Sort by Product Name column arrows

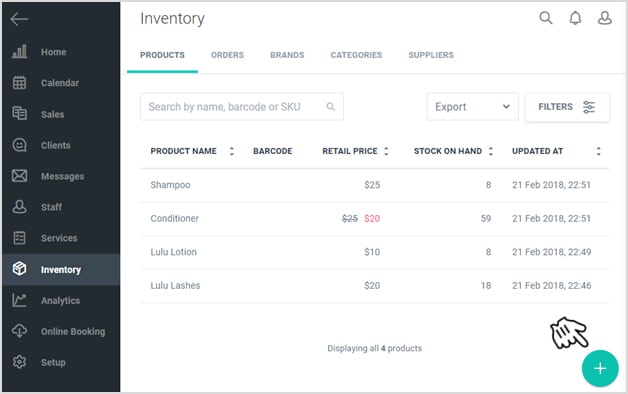click(x=231, y=151)
